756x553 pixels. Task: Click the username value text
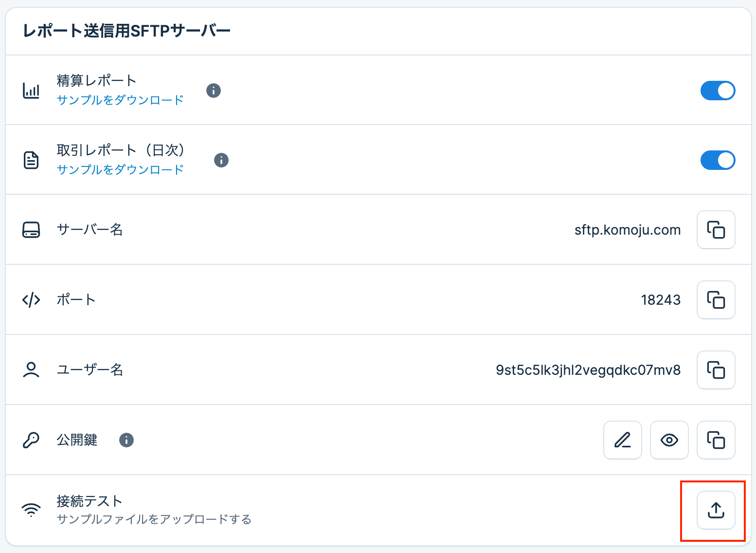tap(588, 370)
